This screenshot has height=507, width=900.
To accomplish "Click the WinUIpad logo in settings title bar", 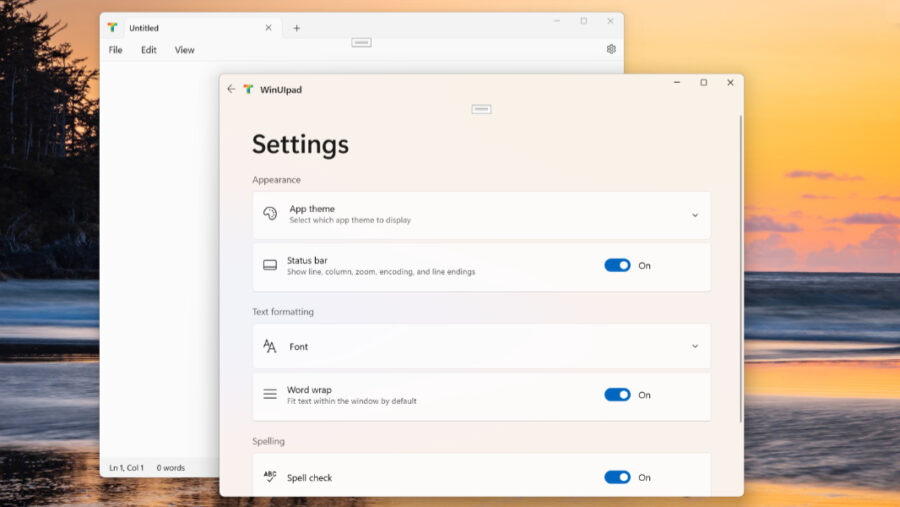I will 248,89.
